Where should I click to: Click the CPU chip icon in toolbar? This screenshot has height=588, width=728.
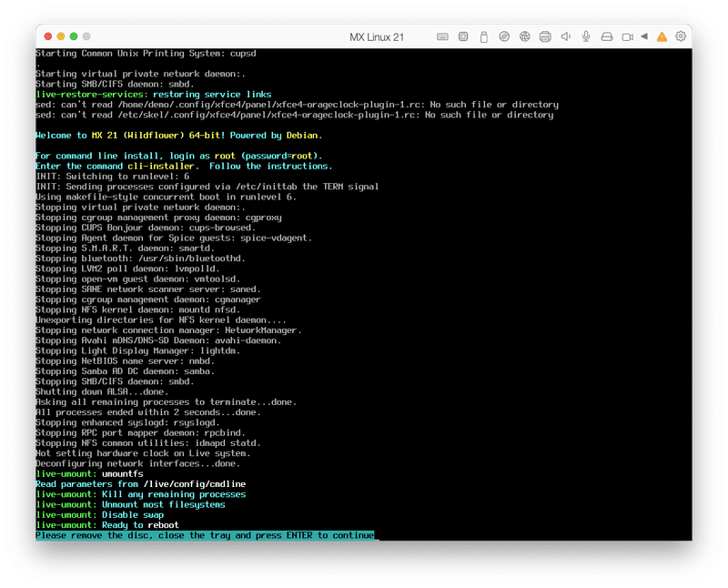[x=463, y=36]
